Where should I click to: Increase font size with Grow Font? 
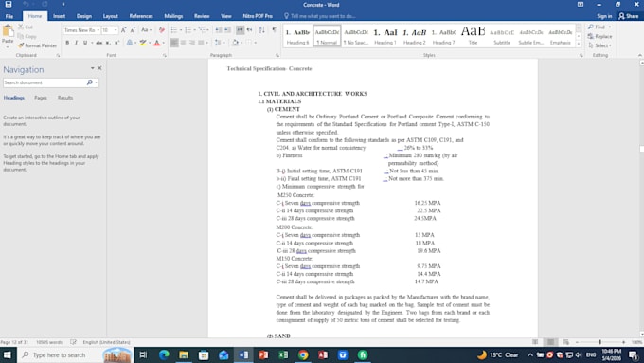[x=123, y=30]
